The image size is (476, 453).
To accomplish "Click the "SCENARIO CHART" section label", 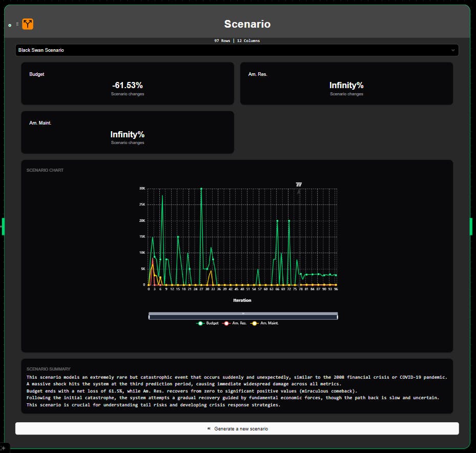I will (x=45, y=170).
